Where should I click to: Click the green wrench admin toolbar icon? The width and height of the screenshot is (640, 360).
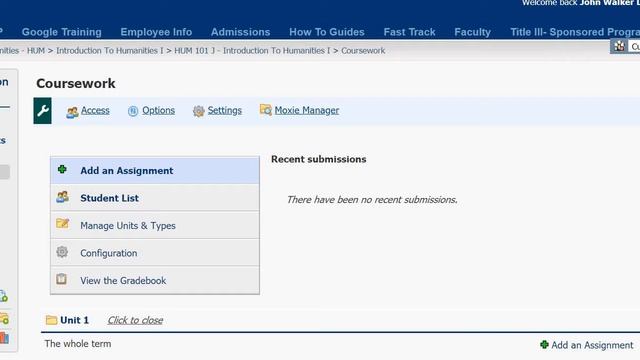(42, 111)
